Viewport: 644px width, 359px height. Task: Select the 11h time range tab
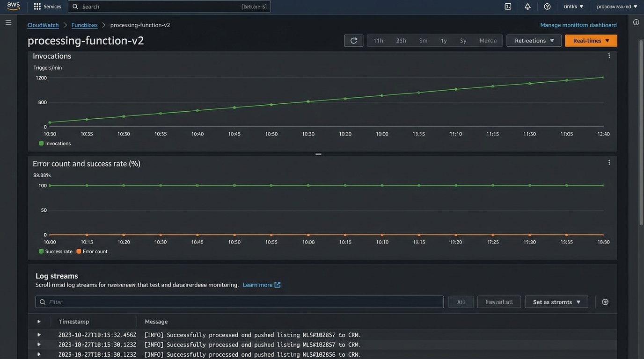tap(378, 41)
